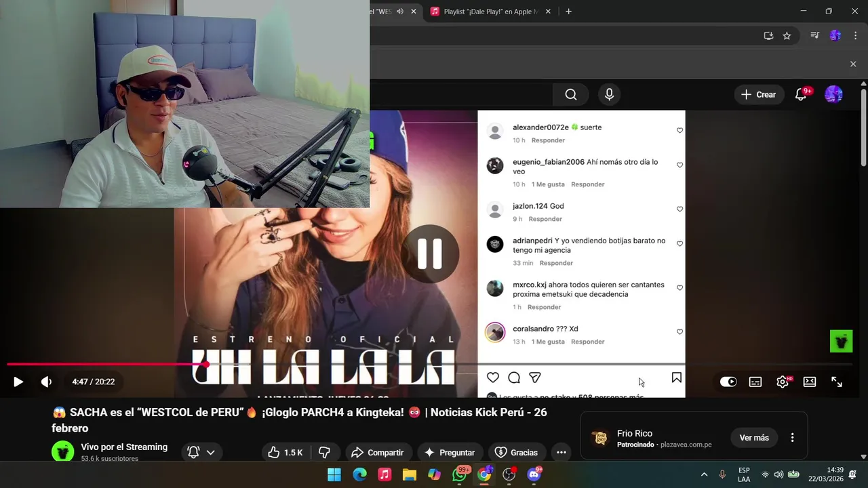
Task: Open Vivo por el Streaming channel avatar
Action: [63, 452]
